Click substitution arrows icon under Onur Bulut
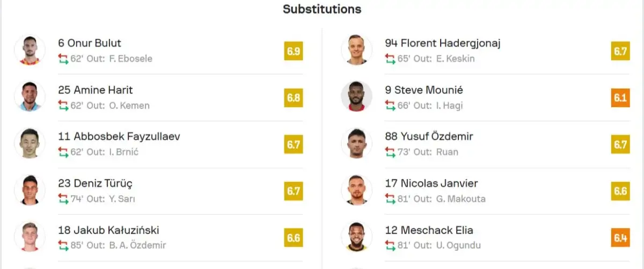 click(63, 59)
